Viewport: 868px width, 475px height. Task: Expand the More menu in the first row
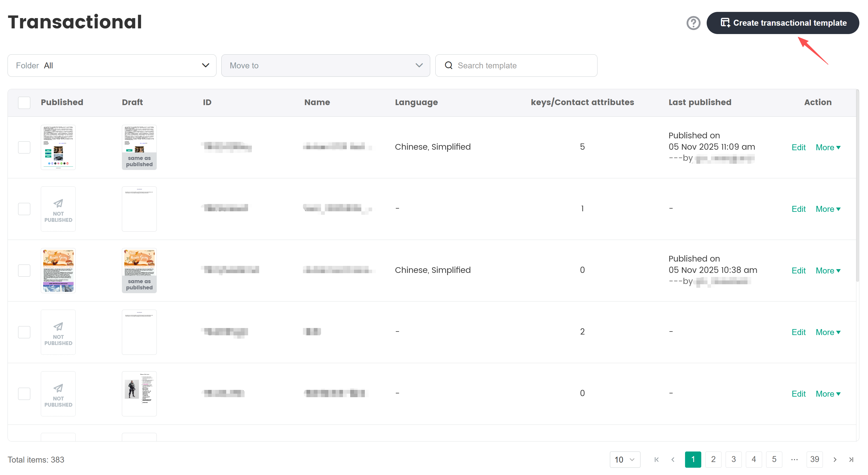coord(828,147)
